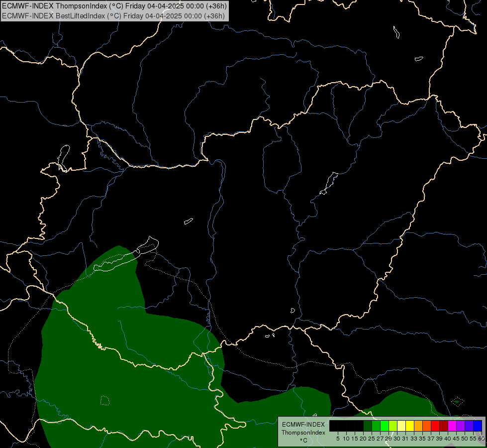Viewport: 487px width, 448px height.
Task: Click the orange 33–35 legend swatch
Action: 418,426
